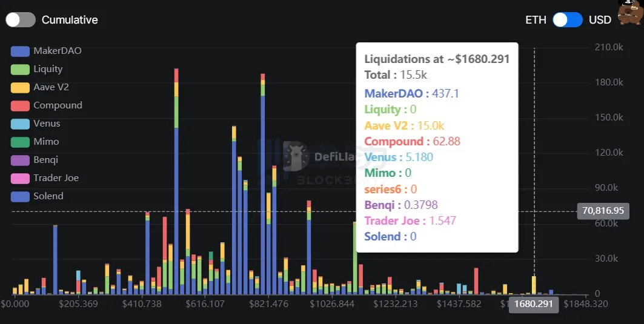
Task: Click the avatar icon in the top corner
Action: pos(631,12)
